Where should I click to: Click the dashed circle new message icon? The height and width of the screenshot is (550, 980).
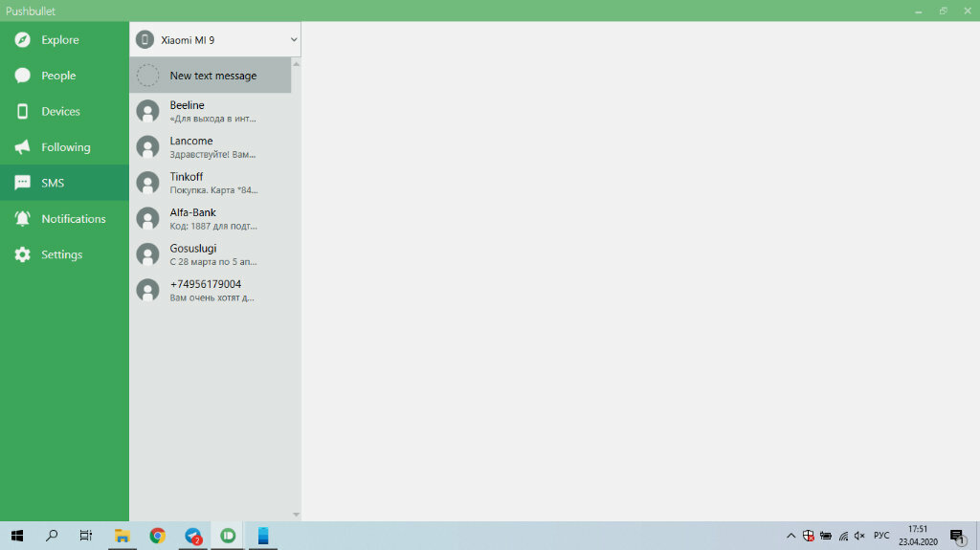(148, 76)
